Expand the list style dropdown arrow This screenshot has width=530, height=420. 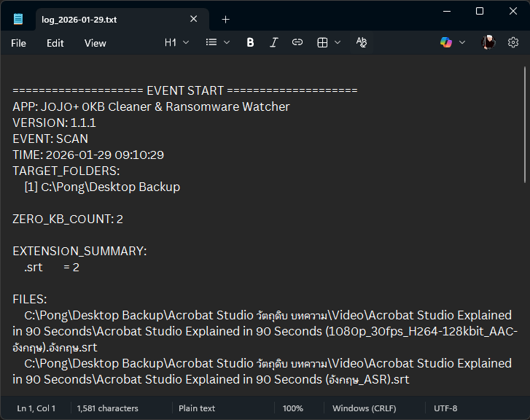(227, 42)
